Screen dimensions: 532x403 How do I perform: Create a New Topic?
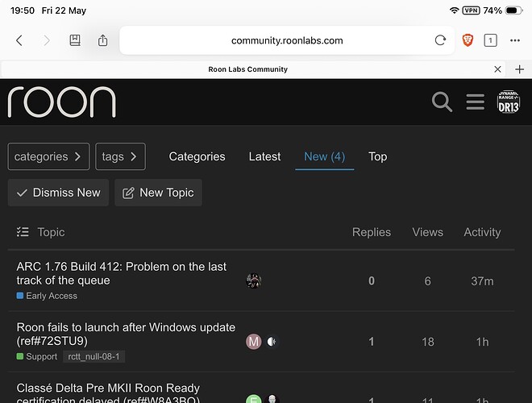tap(159, 193)
